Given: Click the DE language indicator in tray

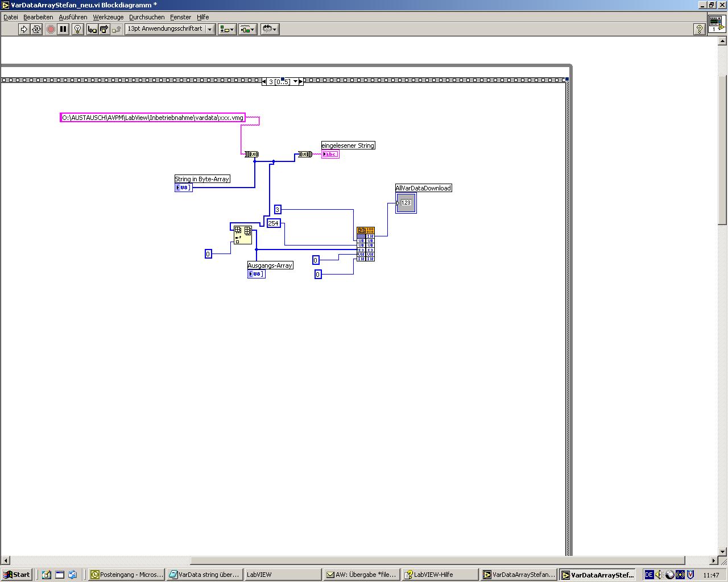Looking at the screenshot, I should pos(649,575).
